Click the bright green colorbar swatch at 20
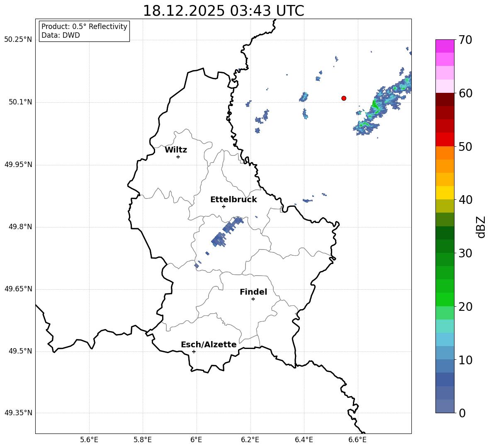The width and height of the screenshot is (491, 448). point(445,299)
